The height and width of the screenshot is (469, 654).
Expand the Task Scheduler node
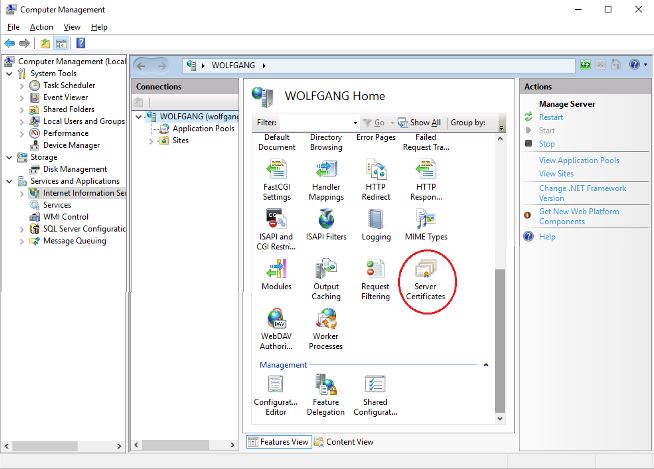click(22, 86)
